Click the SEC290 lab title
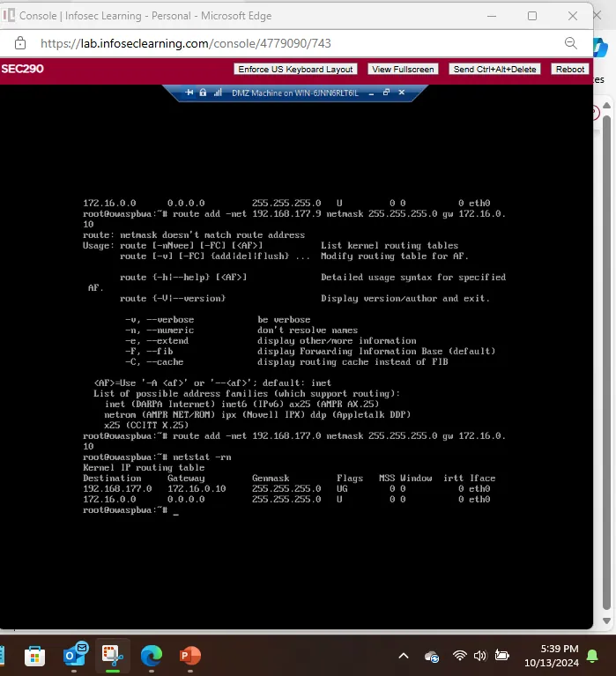Image resolution: width=616 pixels, height=676 pixels. tap(22, 69)
